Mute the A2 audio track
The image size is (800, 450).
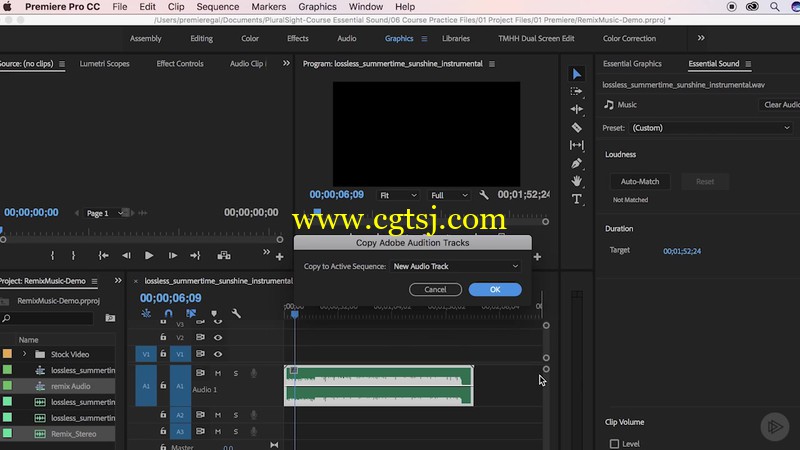click(x=218, y=415)
